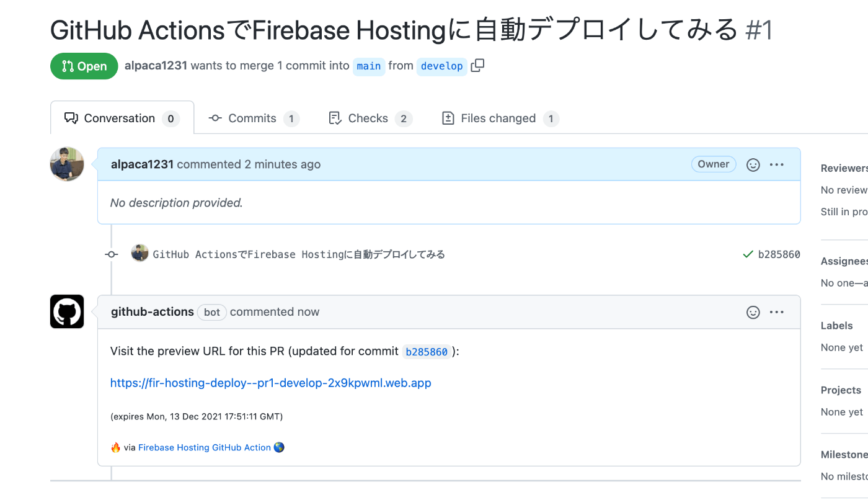Click the green check status icon beside b285860
Screen dimensions: 868x500
(x=748, y=254)
